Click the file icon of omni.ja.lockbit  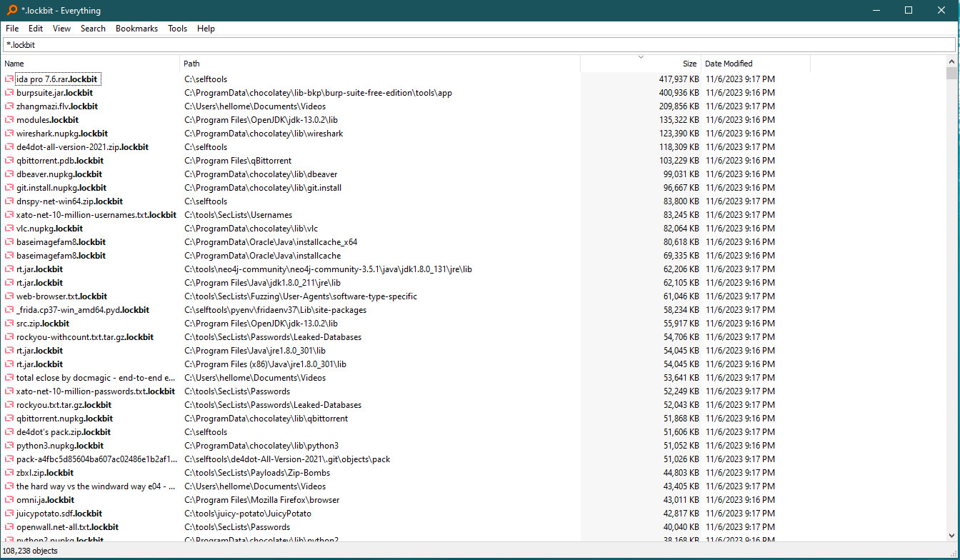click(9, 500)
